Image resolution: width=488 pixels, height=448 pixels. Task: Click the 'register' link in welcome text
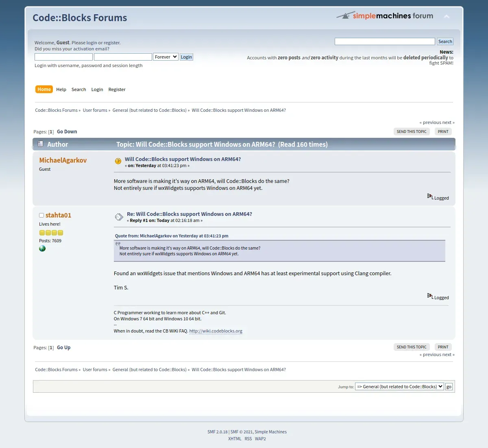coord(111,43)
